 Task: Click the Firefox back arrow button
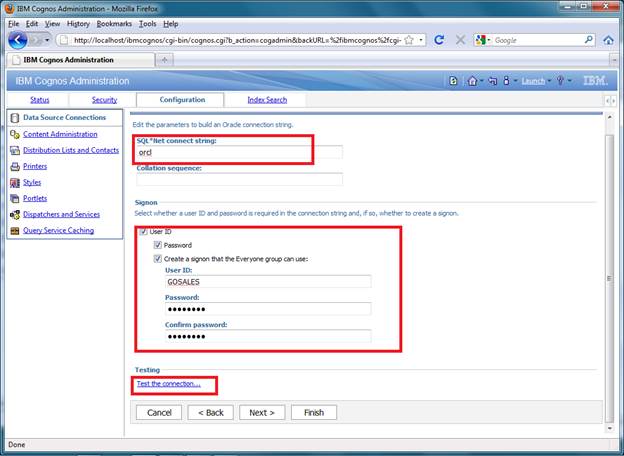pos(18,40)
